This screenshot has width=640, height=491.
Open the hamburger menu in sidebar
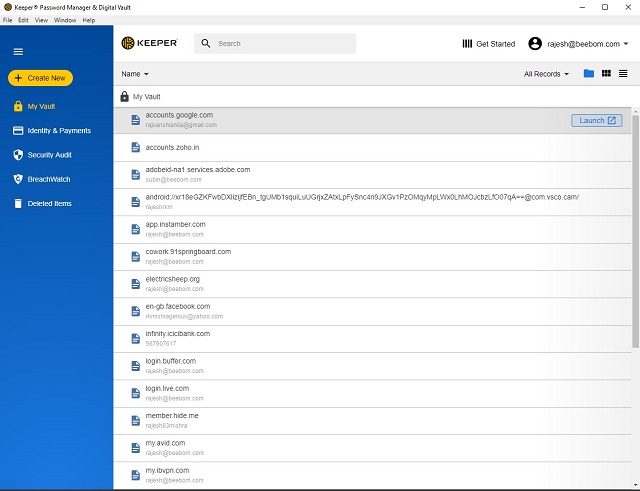coord(18,52)
